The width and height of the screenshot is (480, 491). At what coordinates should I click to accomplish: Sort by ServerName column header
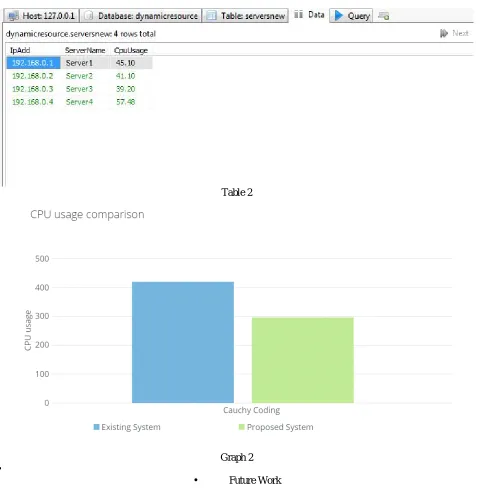coord(85,50)
